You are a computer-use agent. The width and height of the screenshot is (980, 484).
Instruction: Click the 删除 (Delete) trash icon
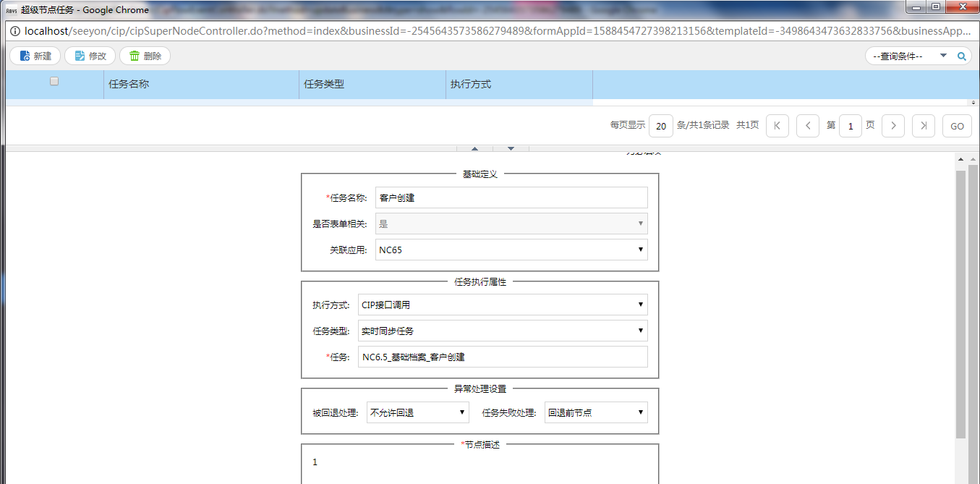pyautogui.click(x=135, y=56)
